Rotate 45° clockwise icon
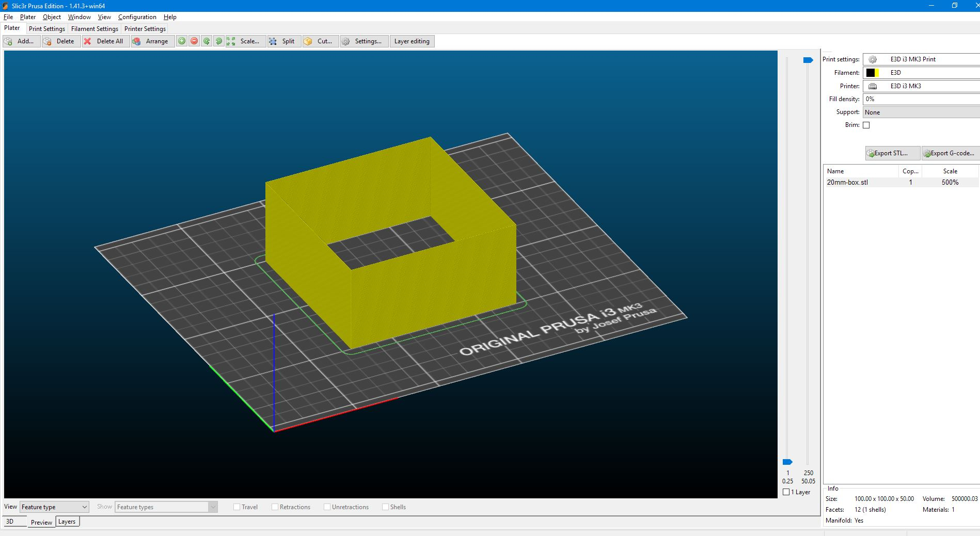Screen dimensions: 980x536 (x=219, y=41)
